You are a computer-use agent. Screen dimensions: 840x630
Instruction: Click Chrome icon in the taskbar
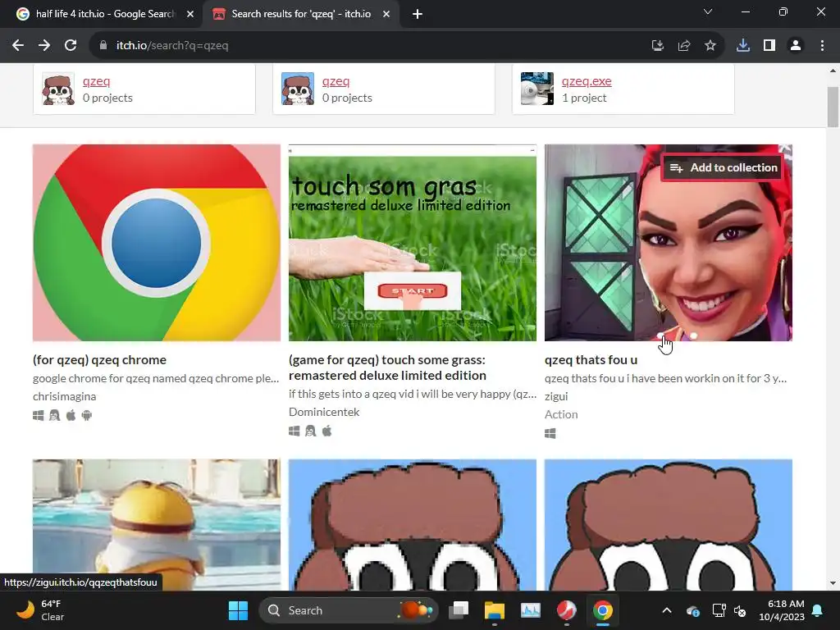[603, 610]
